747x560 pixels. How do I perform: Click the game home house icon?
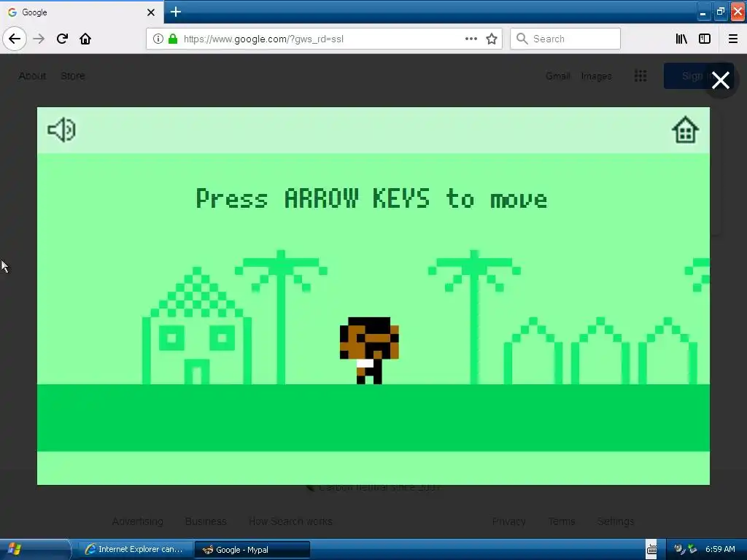coord(685,130)
